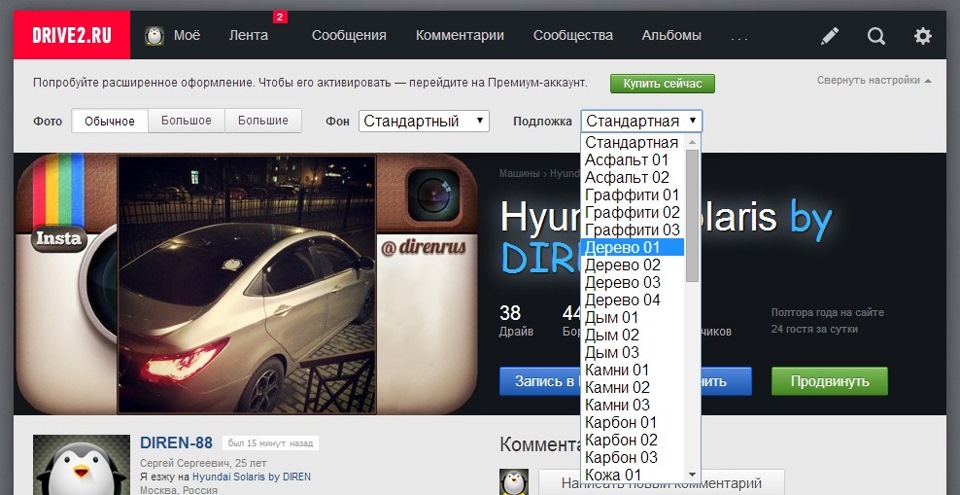960x495 pixels.
Task: Click the 38 Драйв counter
Action: click(x=516, y=320)
